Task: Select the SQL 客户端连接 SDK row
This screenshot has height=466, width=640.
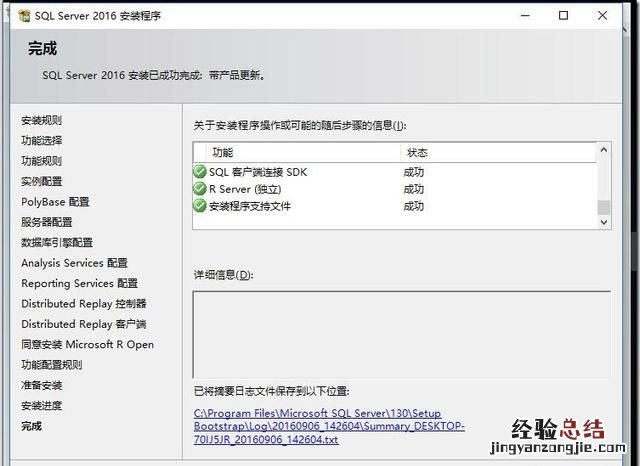Action: 395,172
